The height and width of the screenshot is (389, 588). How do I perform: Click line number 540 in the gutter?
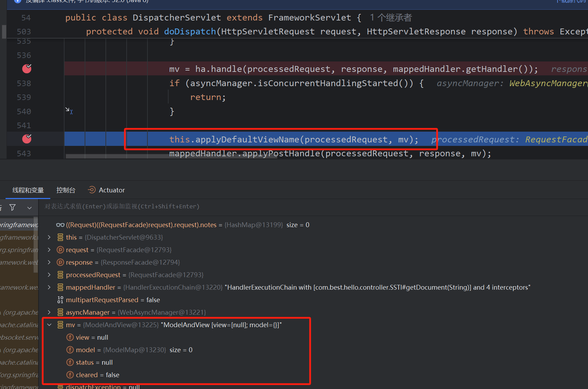coord(24,111)
